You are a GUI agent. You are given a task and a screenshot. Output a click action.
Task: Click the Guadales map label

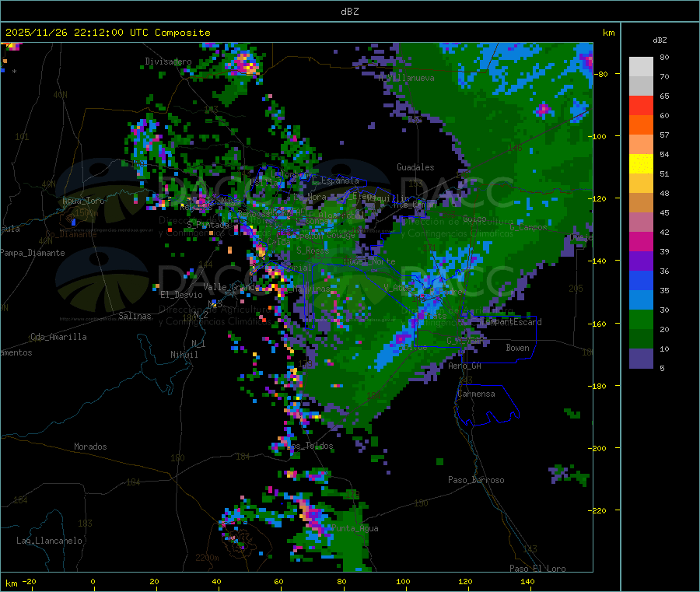click(415, 167)
